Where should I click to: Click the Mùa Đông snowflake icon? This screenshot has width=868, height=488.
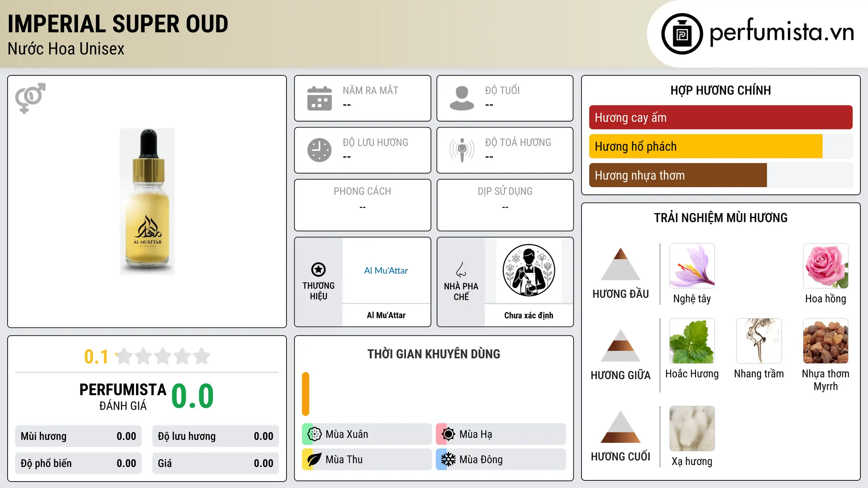tap(448, 460)
